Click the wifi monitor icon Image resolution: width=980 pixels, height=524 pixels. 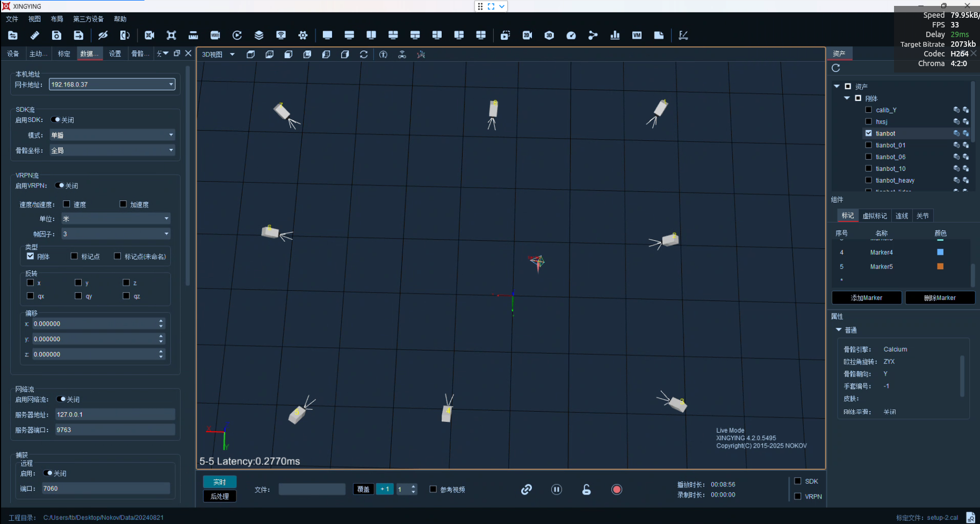click(x=281, y=35)
